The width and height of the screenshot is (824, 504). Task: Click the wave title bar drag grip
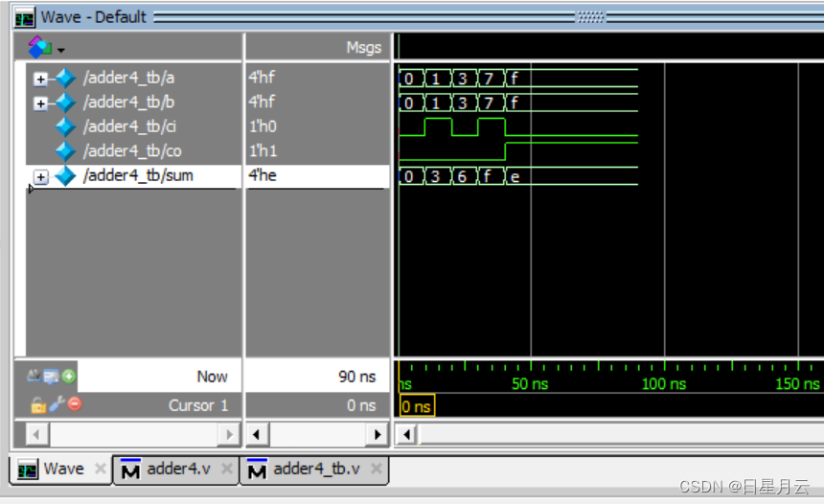point(590,17)
